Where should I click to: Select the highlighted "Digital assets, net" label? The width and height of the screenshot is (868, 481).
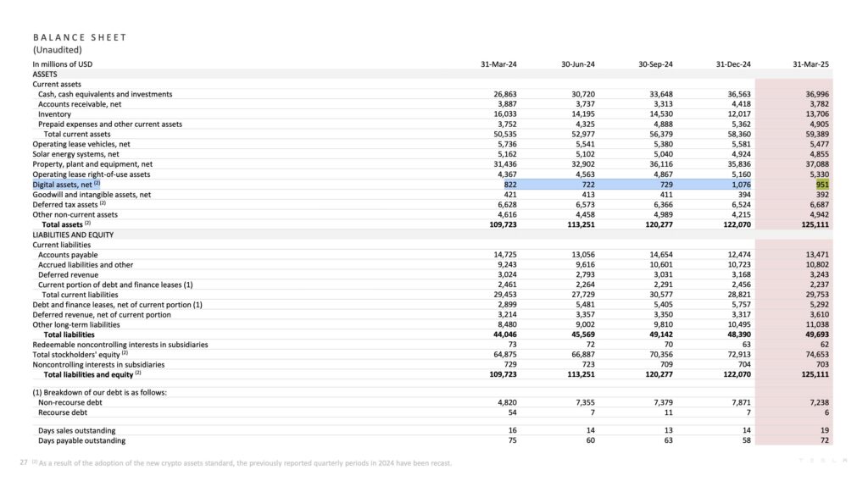point(66,185)
